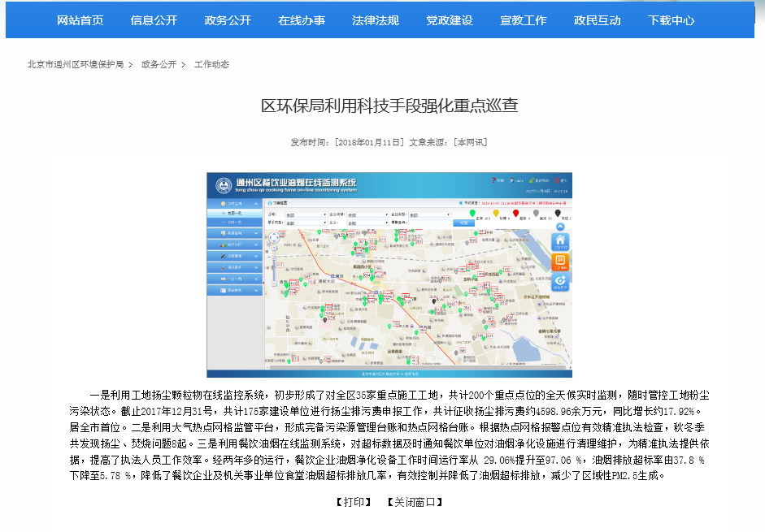Click the map zoom-in control
This screenshot has height=532, width=765.
coord(274,248)
